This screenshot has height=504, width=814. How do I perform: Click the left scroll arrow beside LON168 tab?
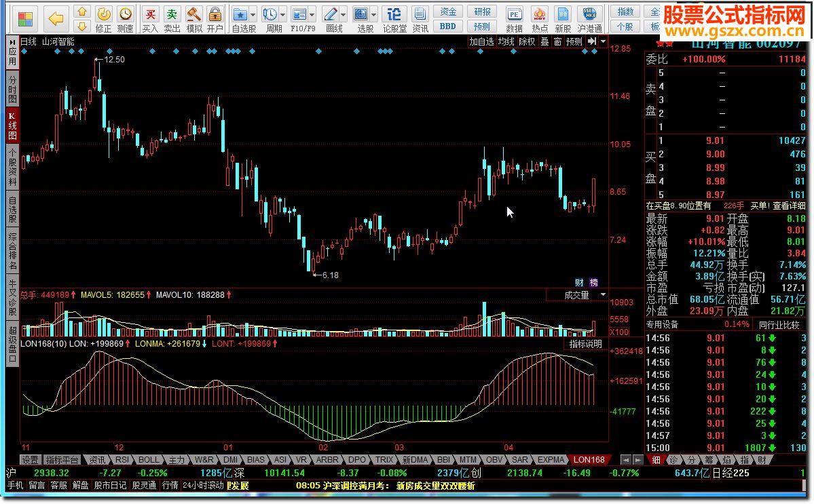pyautogui.click(x=625, y=459)
